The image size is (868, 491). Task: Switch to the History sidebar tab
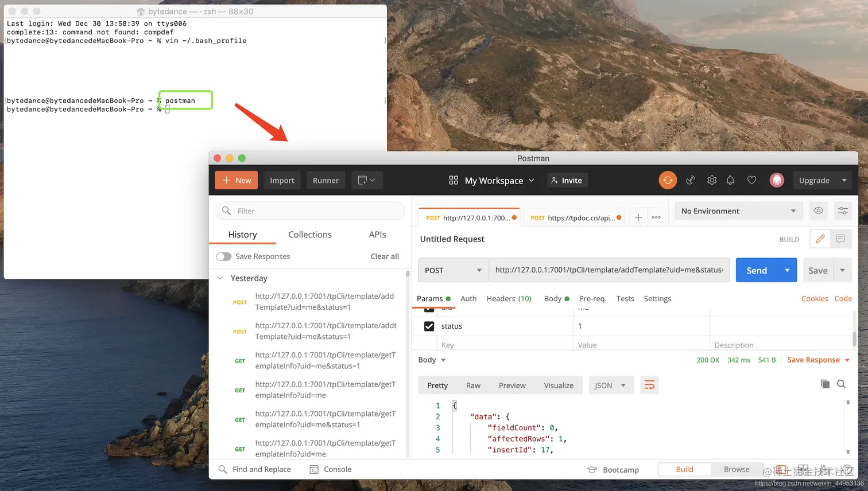point(242,234)
